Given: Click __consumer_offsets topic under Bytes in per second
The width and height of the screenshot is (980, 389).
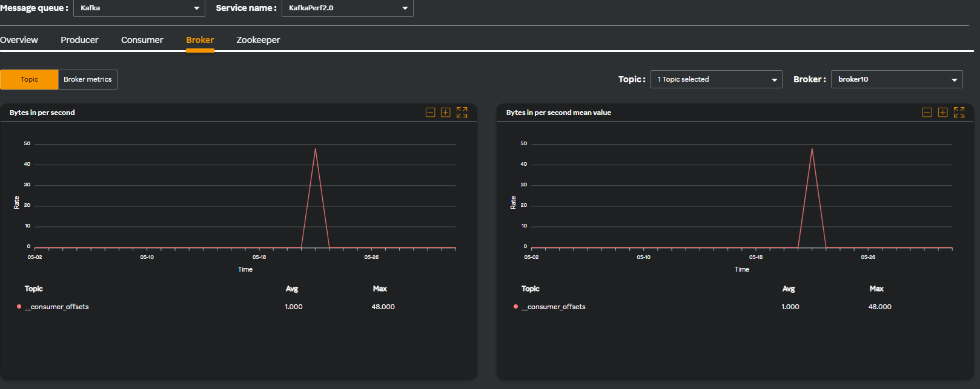Looking at the screenshot, I should tap(57, 307).
